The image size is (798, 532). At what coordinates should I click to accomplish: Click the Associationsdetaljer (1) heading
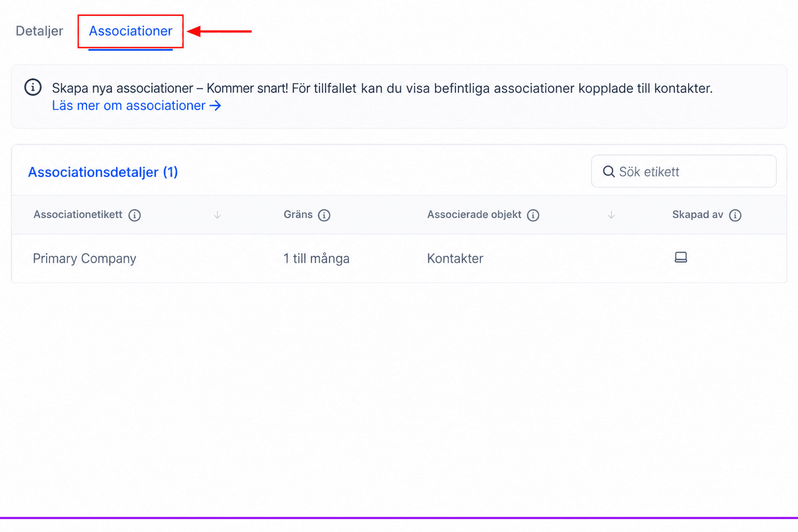(x=103, y=172)
